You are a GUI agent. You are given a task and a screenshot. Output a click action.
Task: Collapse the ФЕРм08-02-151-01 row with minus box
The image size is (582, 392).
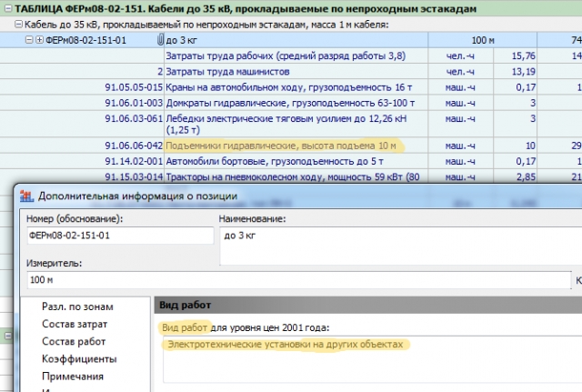[29, 40]
